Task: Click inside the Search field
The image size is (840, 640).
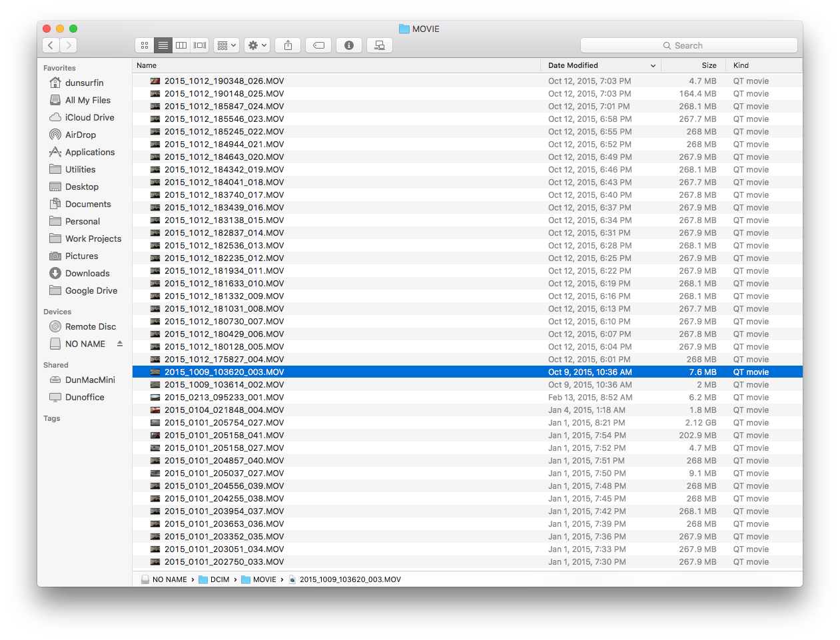Action: pos(689,45)
